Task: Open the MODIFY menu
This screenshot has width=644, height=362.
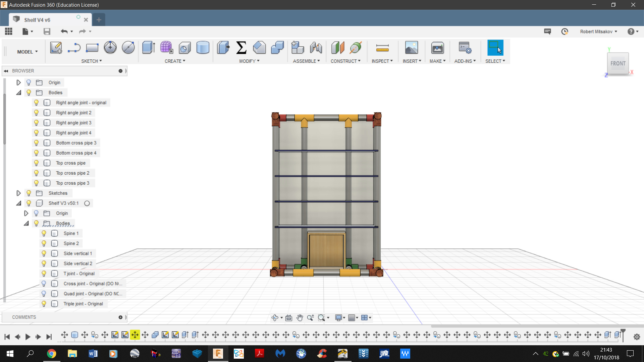Action: 249,61
